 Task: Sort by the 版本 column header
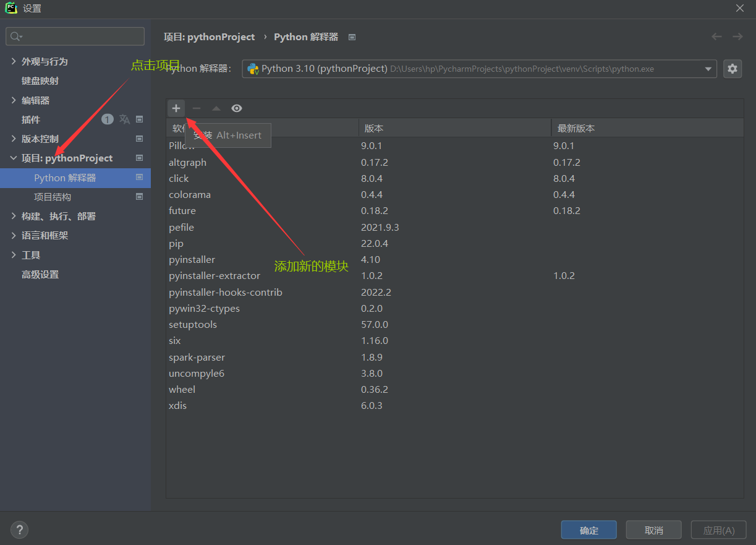tap(455, 129)
